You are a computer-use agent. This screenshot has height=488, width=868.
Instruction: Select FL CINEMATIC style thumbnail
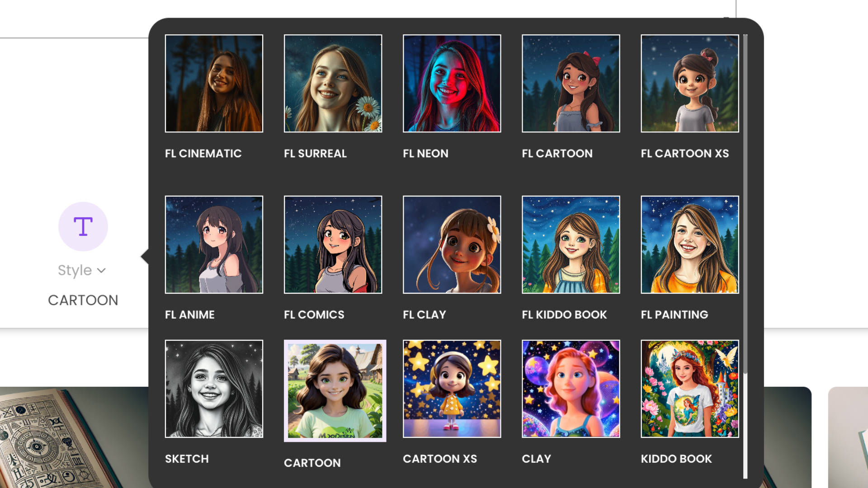(214, 84)
